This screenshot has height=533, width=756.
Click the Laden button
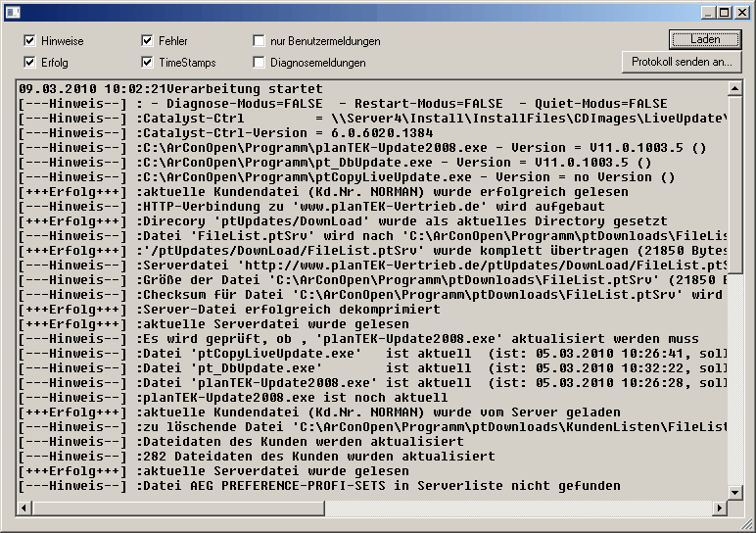705,40
